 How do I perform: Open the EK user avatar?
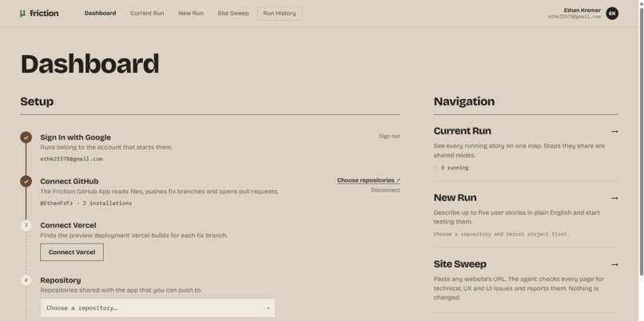coord(612,13)
